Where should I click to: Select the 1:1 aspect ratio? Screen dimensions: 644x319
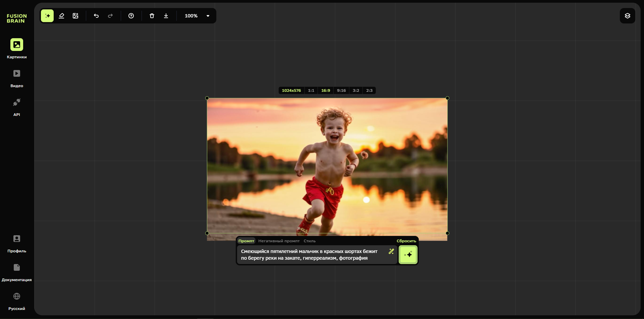[311, 90]
